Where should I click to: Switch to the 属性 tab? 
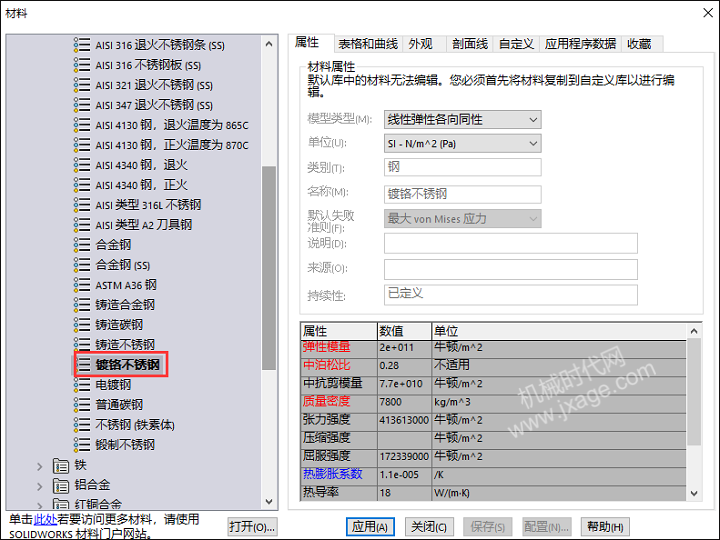click(311, 43)
